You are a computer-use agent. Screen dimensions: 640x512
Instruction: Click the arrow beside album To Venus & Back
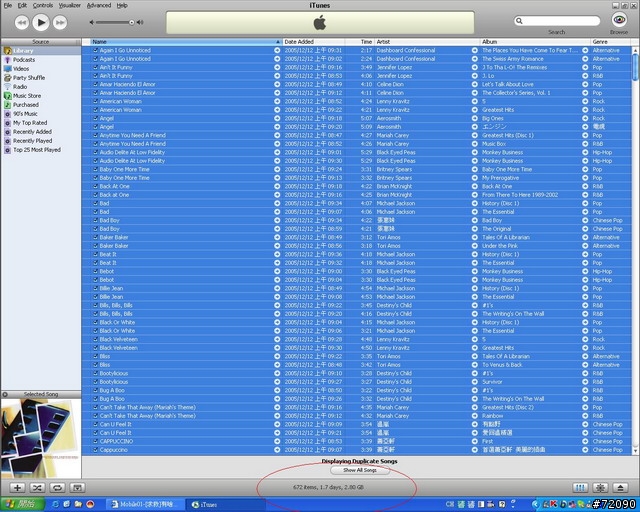point(585,365)
